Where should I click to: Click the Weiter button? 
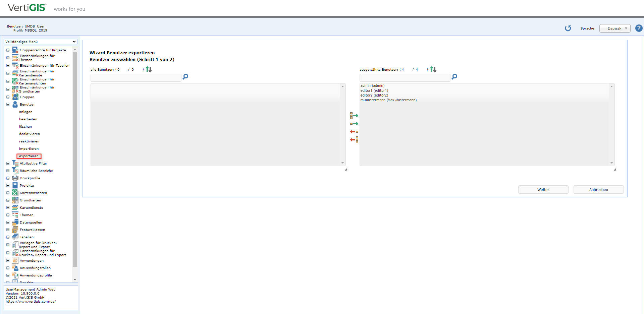click(x=543, y=189)
